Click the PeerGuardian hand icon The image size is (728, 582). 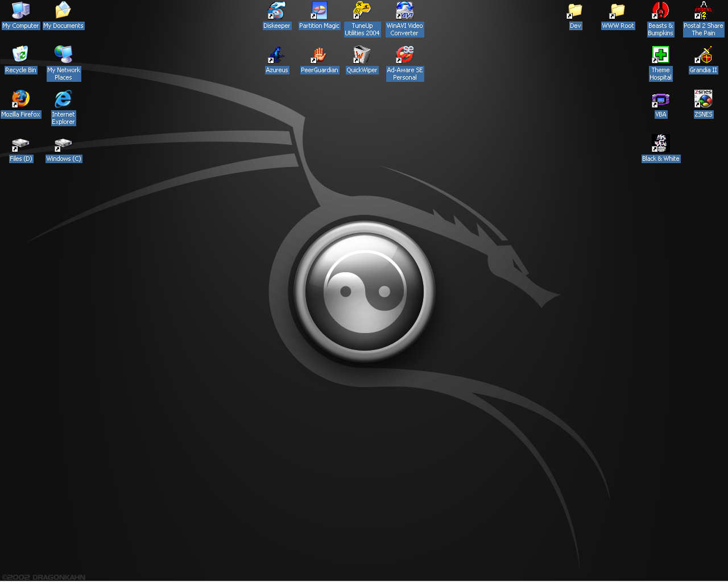[x=319, y=55]
